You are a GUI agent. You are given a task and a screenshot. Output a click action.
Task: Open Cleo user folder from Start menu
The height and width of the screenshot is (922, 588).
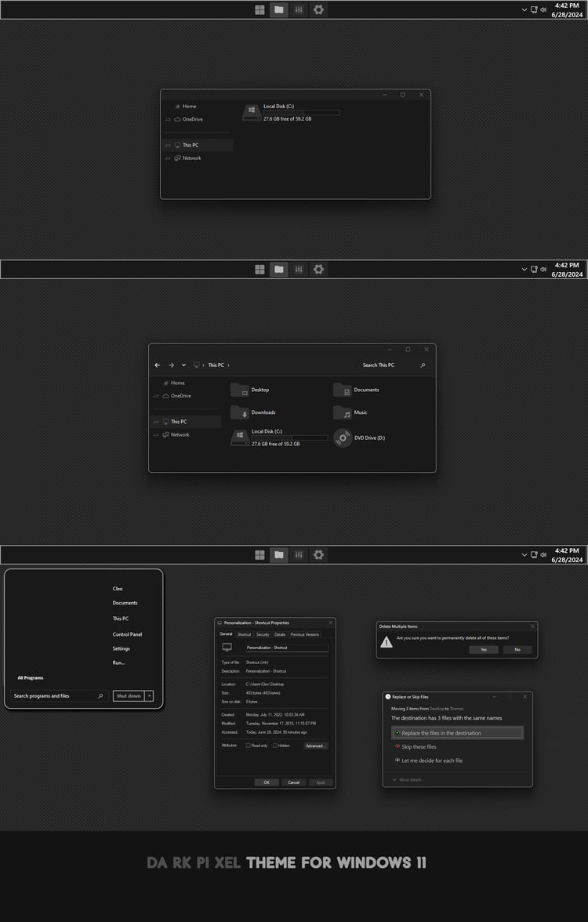coord(118,589)
